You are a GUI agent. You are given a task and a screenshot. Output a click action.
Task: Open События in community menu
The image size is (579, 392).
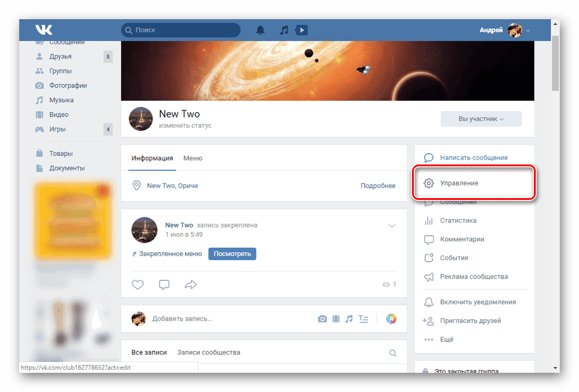click(454, 258)
